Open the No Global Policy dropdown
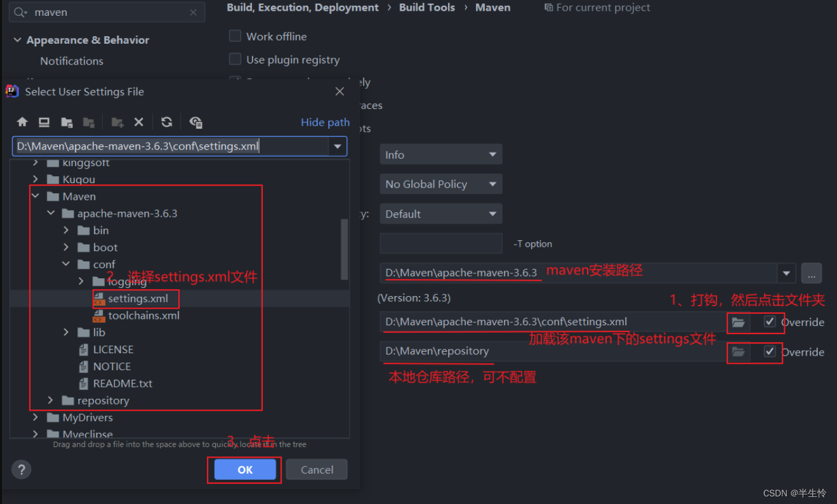The image size is (837, 504). click(x=441, y=184)
